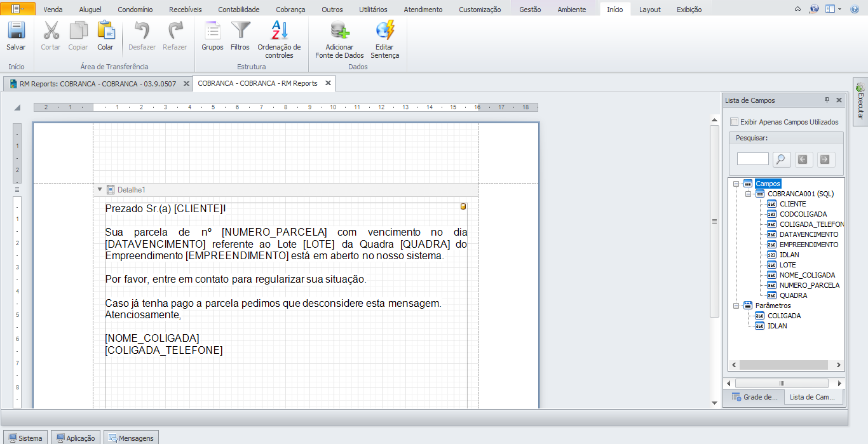
Task: Undo last action with Desfazer
Action: tap(142, 36)
